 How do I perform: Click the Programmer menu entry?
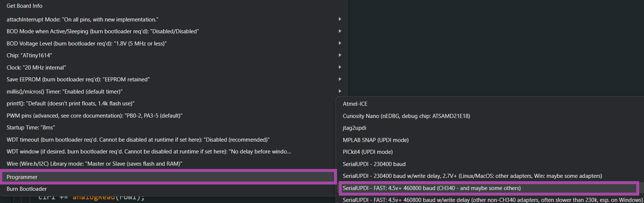(x=22, y=177)
